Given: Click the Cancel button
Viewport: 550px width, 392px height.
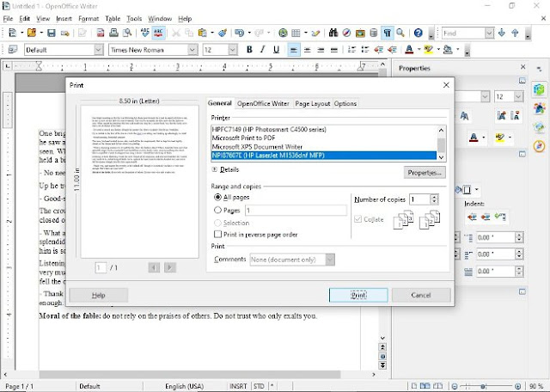Looking at the screenshot, I should 421,295.
